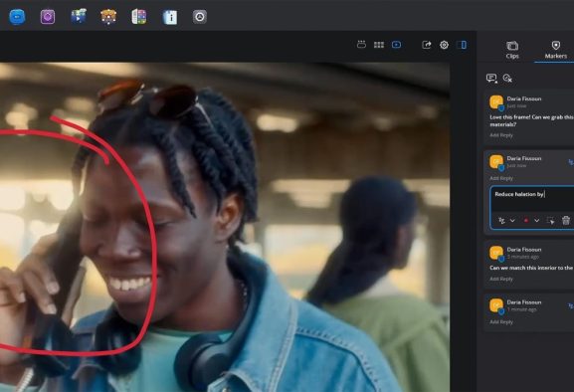Switch to filmstrip view in toolbar
Image resolution: width=574 pixels, height=392 pixels.
click(361, 45)
